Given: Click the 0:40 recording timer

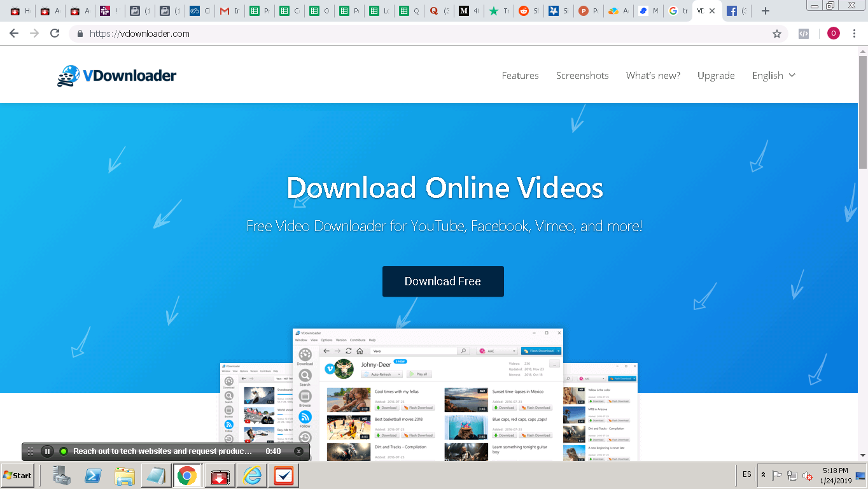Looking at the screenshot, I should click(273, 451).
